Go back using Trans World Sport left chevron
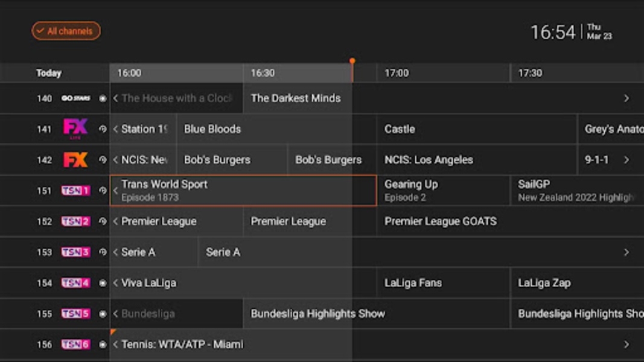Image resolution: width=644 pixels, height=362 pixels. pos(115,191)
